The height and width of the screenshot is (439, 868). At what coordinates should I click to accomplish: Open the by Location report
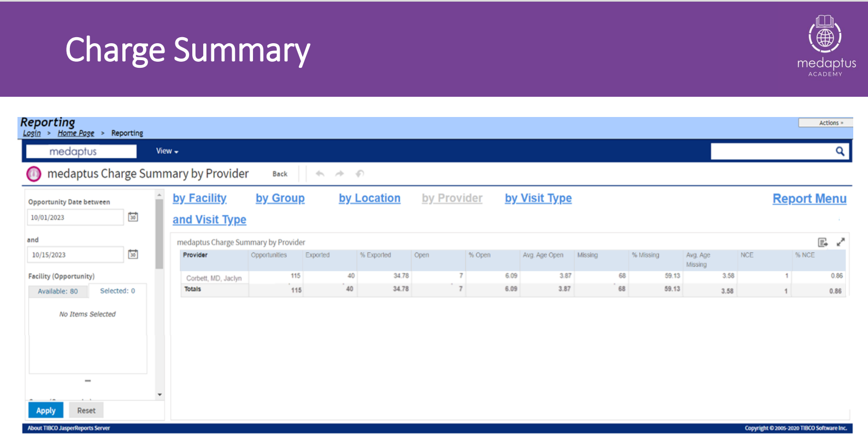369,198
